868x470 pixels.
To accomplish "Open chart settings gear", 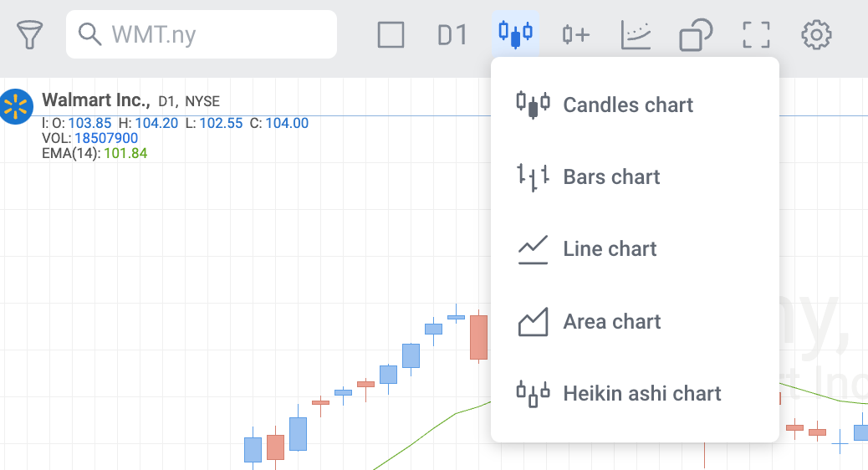I will tap(816, 34).
